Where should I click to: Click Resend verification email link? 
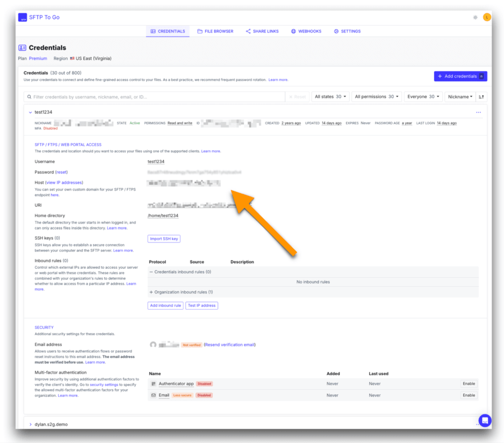coord(230,344)
